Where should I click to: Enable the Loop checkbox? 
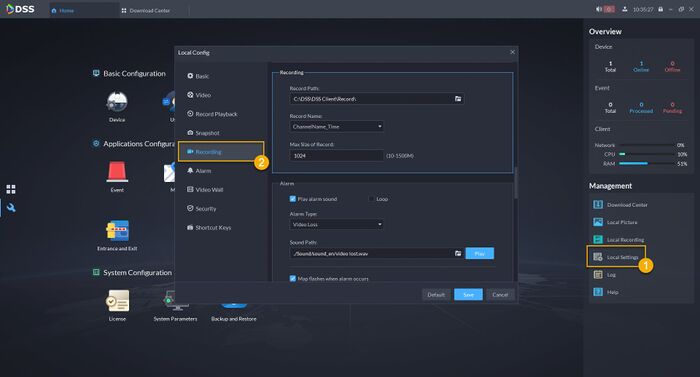point(371,199)
